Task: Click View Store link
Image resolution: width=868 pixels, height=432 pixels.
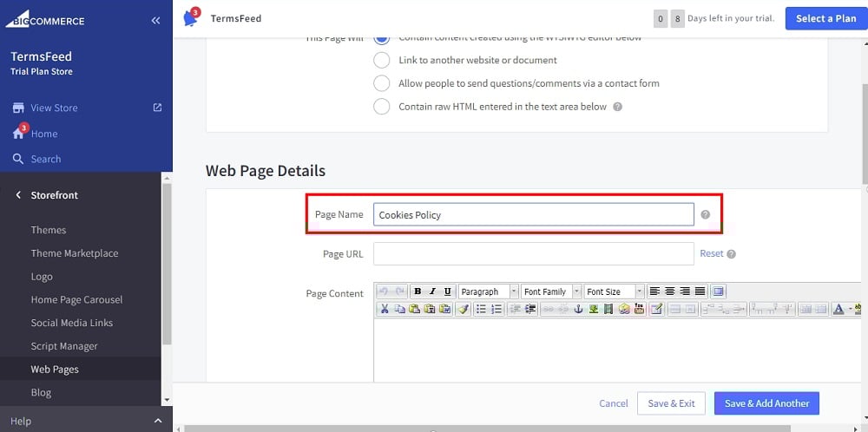Action: 54,108
